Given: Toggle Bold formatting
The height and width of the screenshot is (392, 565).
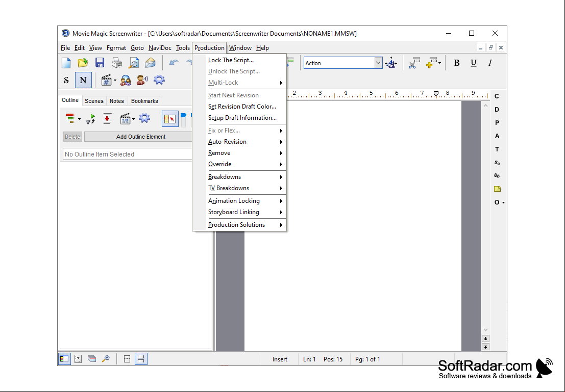Looking at the screenshot, I should (x=456, y=63).
